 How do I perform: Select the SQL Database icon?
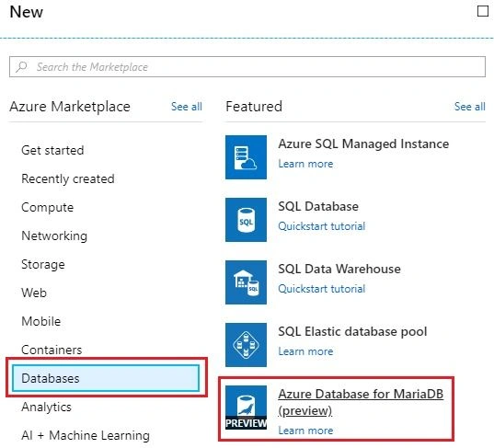246,220
